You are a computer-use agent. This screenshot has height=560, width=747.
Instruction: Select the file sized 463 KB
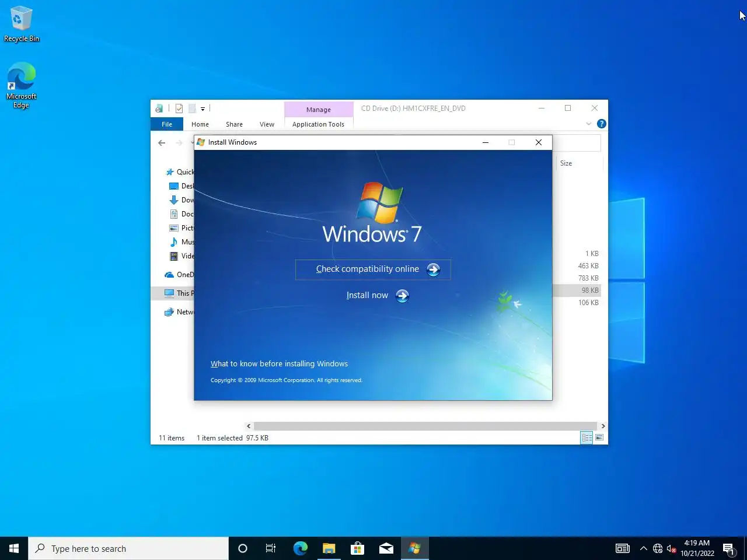coord(588,266)
